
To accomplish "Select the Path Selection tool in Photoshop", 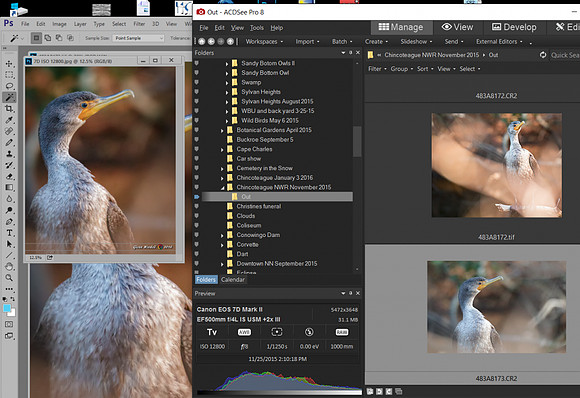I will 9,244.
